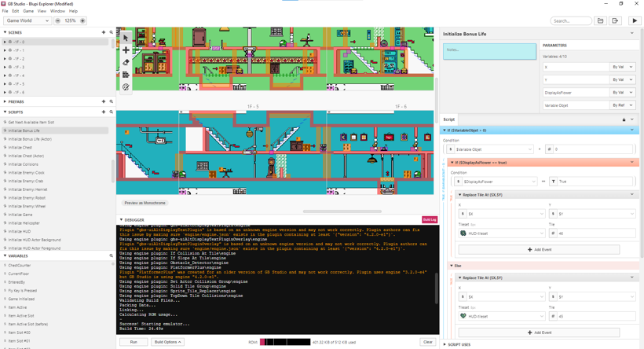This screenshot has width=644, height=349.
Task: Toggle the script lock icon
Action: click(x=624, y=119)
